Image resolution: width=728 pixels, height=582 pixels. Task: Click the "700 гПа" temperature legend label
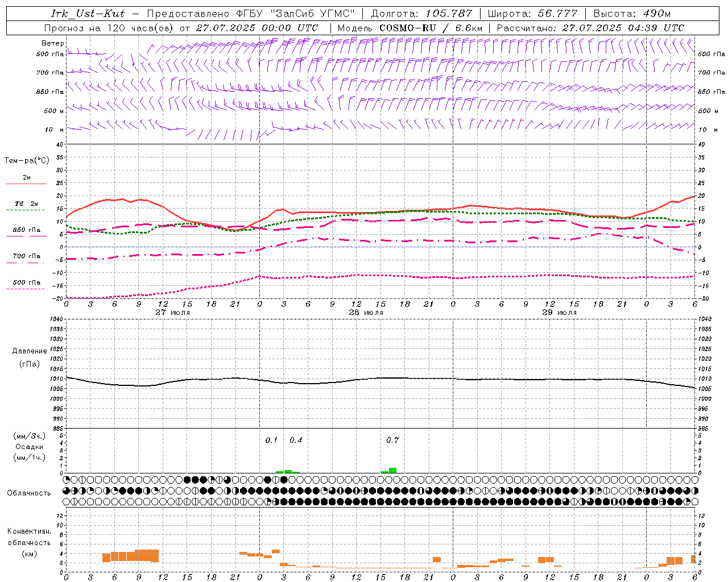27,256
